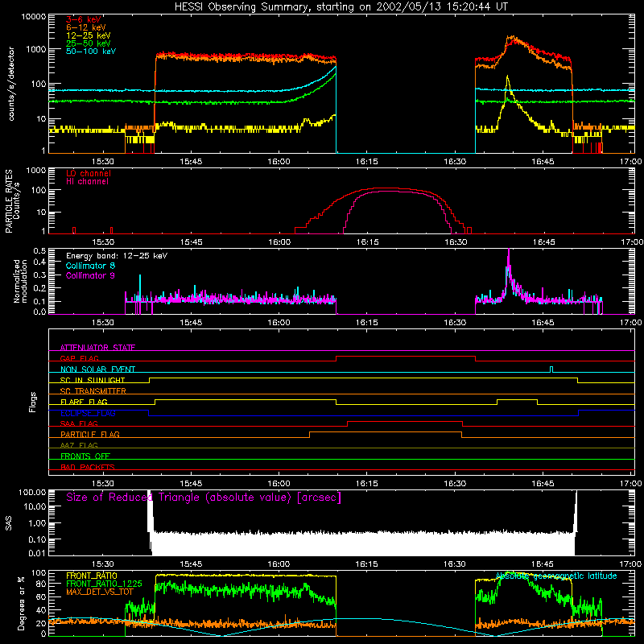Click the GAP_FLAG label
Screen dimensions: 644x644
pyautogui.click(x=79, y=358)
